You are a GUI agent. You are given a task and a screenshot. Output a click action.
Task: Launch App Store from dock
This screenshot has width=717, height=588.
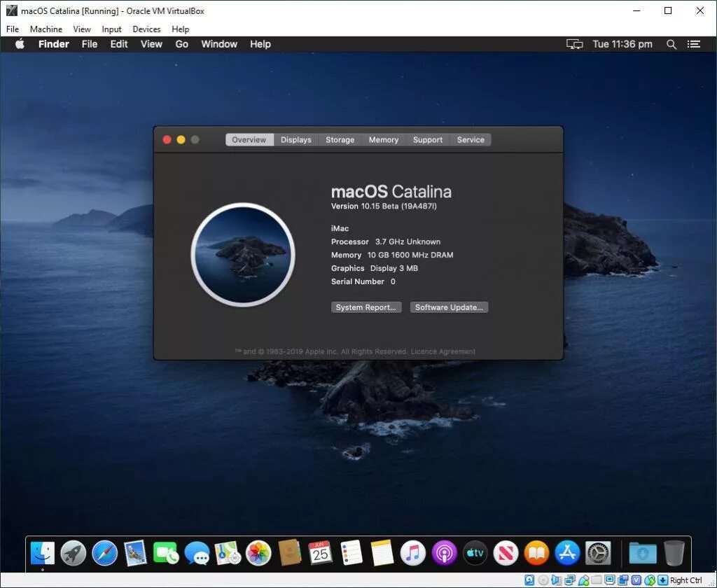567,553
